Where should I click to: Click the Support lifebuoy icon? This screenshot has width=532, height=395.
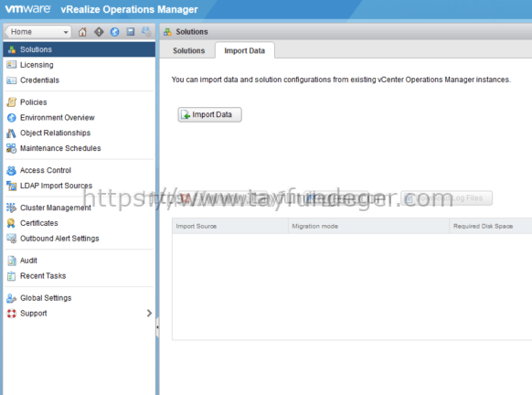pyautogui.click(x=12, y=314)
